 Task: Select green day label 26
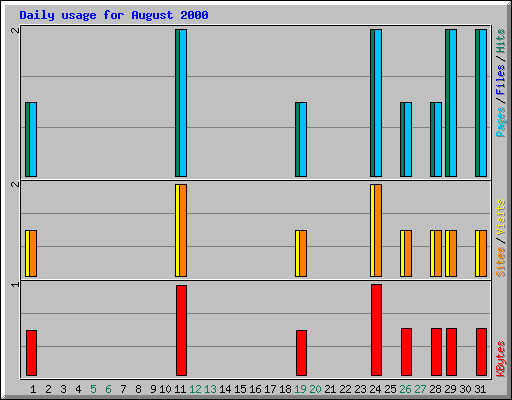pos(405,389)
